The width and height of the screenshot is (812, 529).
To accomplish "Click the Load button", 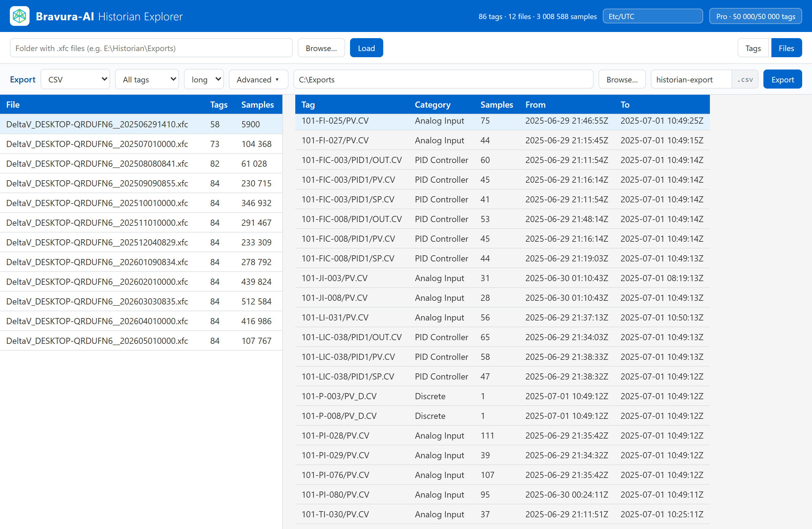I will pos(366,48).
